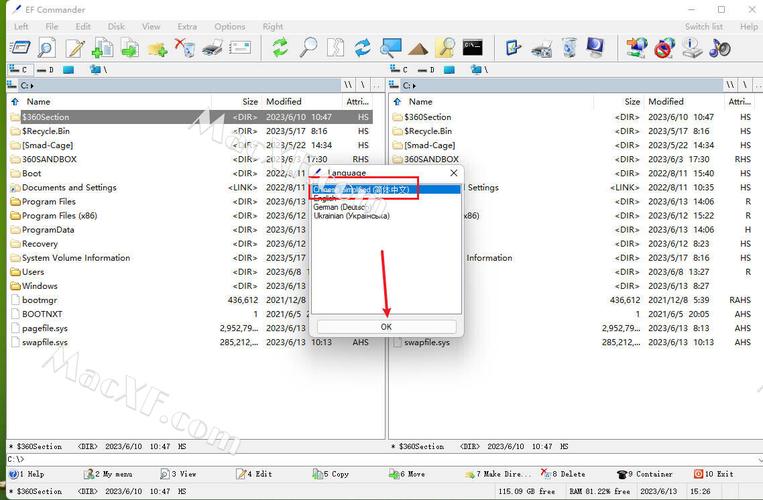Click the blue synchronize arrows icon
Screen dimensions: 763x500
click(363, 48)
